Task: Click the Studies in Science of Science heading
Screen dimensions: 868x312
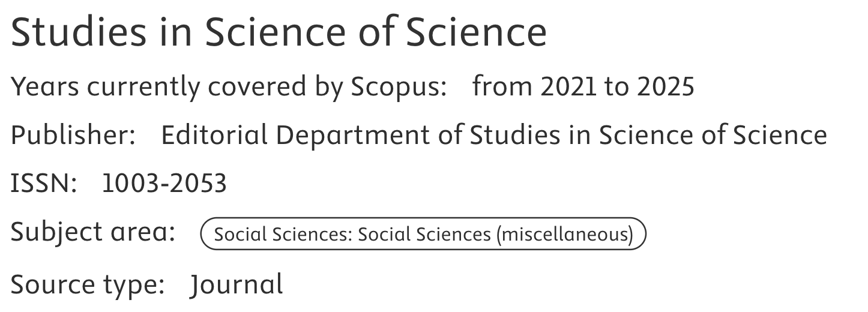Action: pyautogui.click(x=279, y=32)
